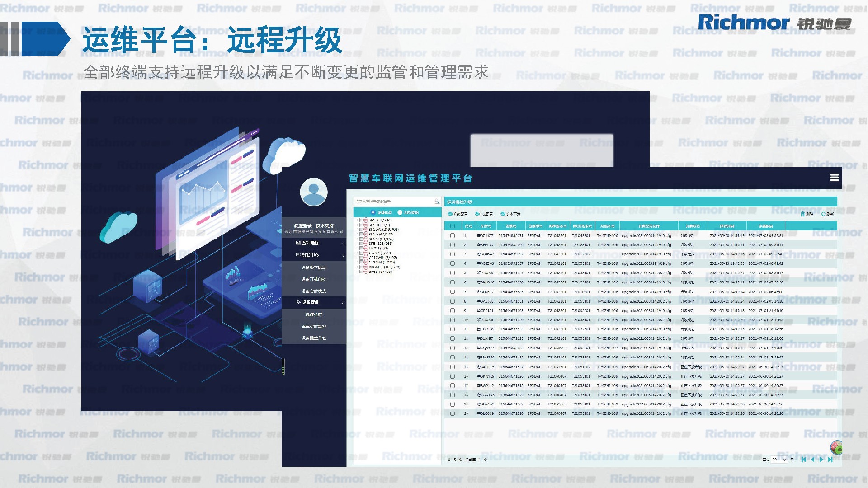Click the floating round icon above pagination

pos(836,447)
